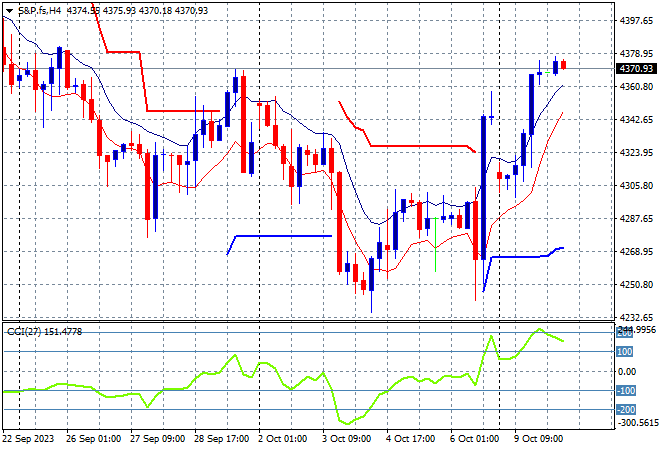Click the 4287.65 price axis label

[636, 218]
